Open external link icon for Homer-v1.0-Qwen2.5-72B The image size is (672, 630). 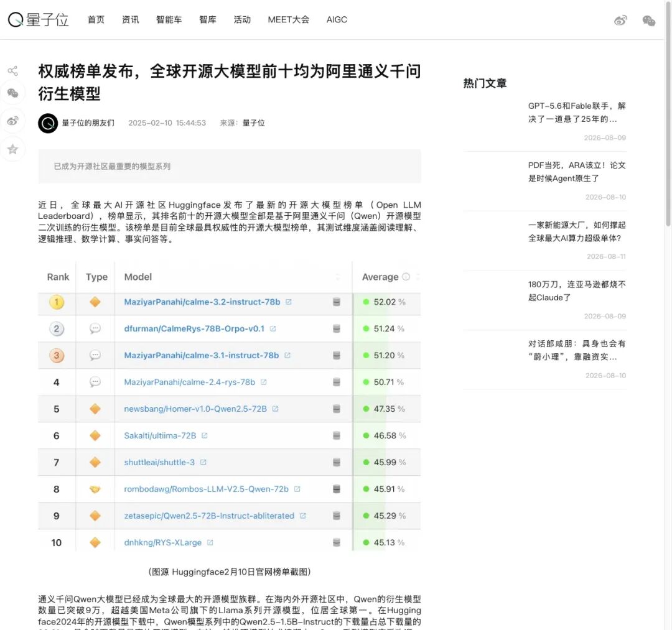tap(275, 409)
